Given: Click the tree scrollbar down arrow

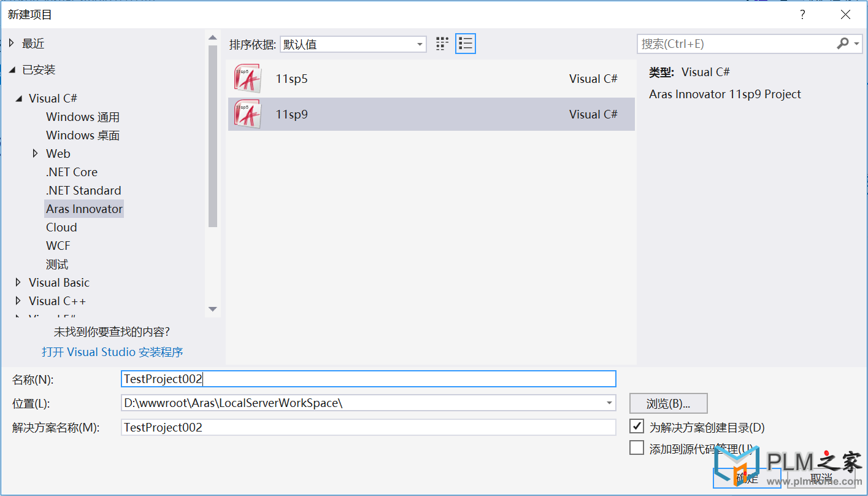Looking at the screenshot, I should pyautogui.click(x=213, y=309).
